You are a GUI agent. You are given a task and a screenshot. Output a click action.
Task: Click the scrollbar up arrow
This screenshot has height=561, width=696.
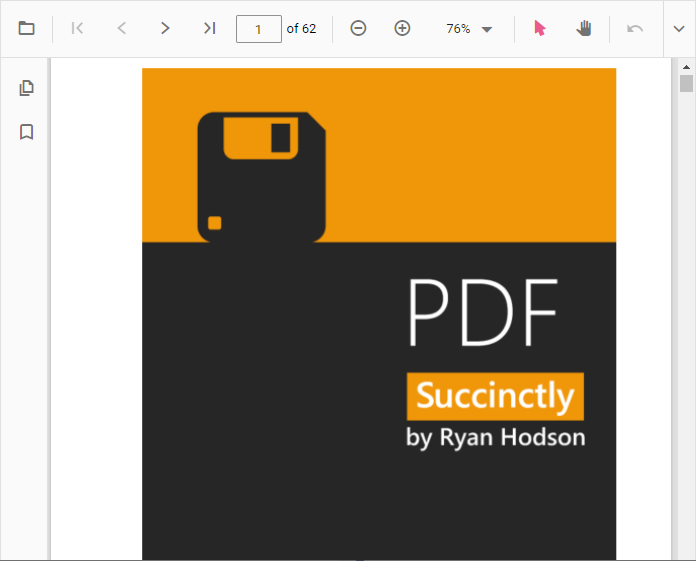click(x=686, y=66)
